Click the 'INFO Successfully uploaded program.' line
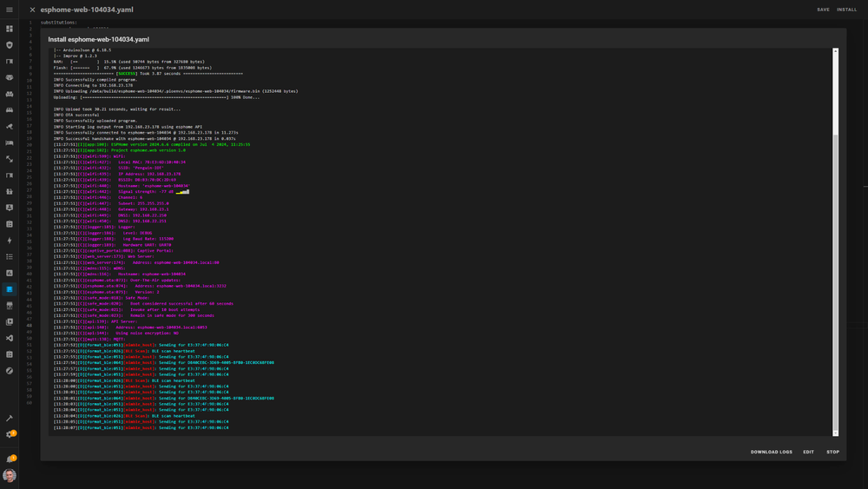 coord(95,121)
